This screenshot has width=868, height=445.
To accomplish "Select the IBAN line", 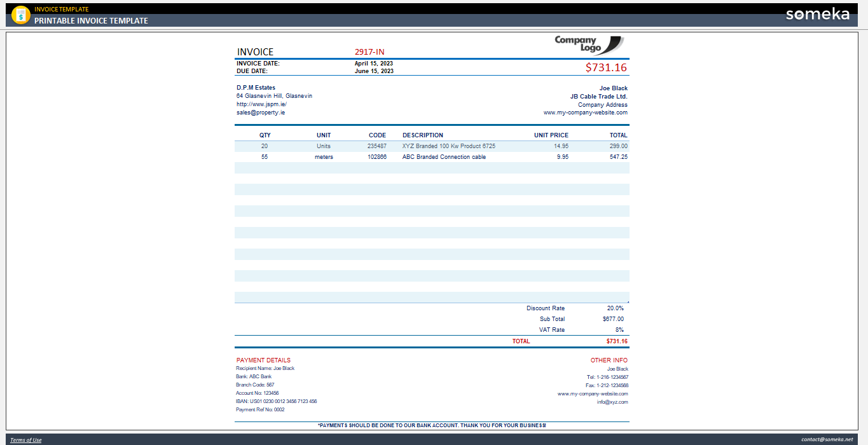I will click(276, 401).
